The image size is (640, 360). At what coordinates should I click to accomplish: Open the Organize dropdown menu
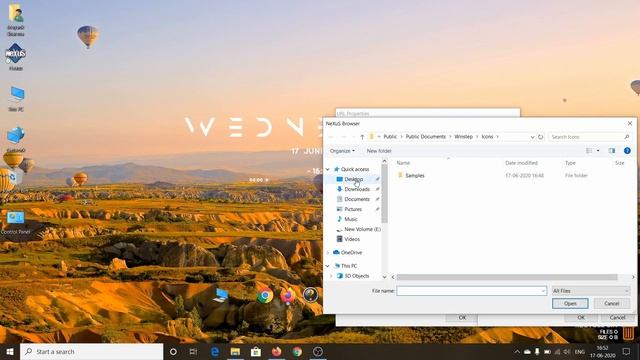pyautogui.click(x=342, y=151)
